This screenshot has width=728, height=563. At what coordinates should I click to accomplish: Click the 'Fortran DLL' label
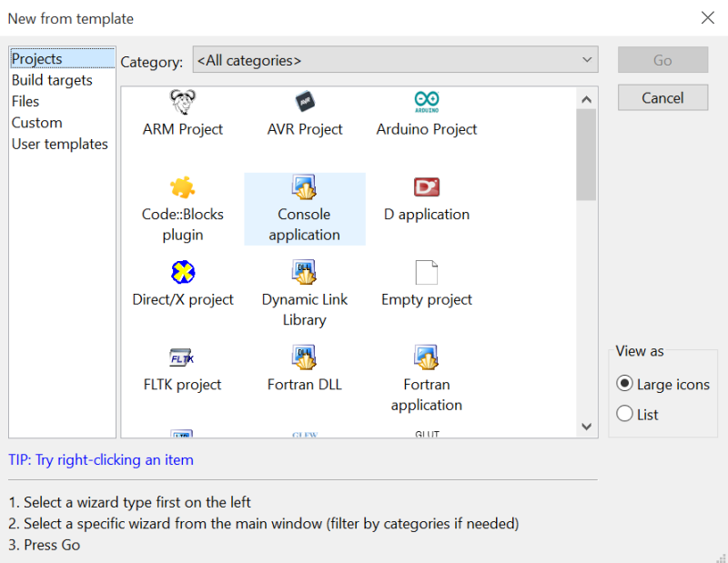(305, 385)
